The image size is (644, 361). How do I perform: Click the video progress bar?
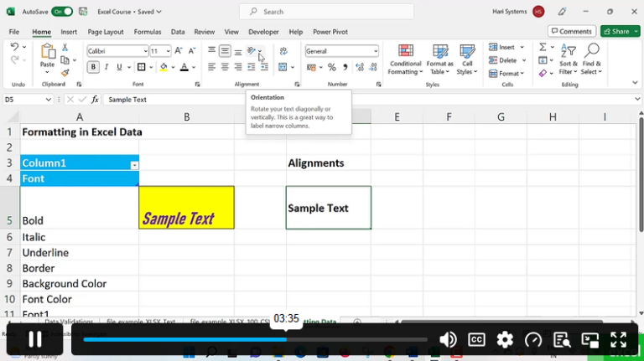[255, 340]
